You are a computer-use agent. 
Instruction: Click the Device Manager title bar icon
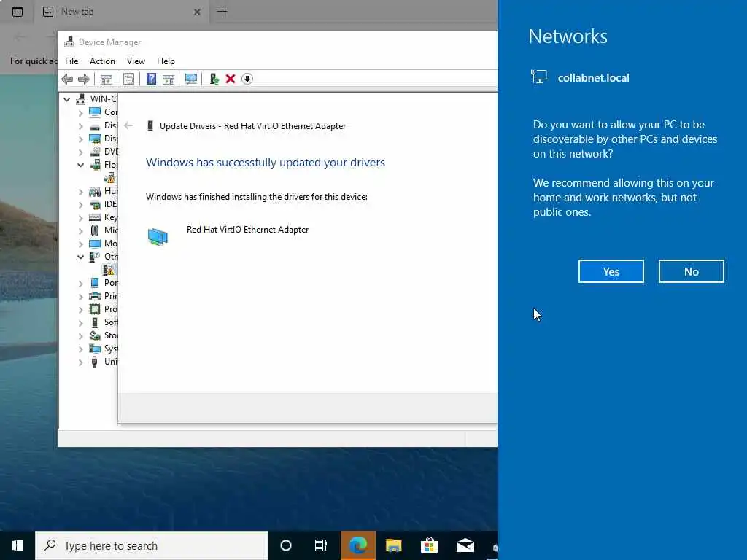pos(69,42)
